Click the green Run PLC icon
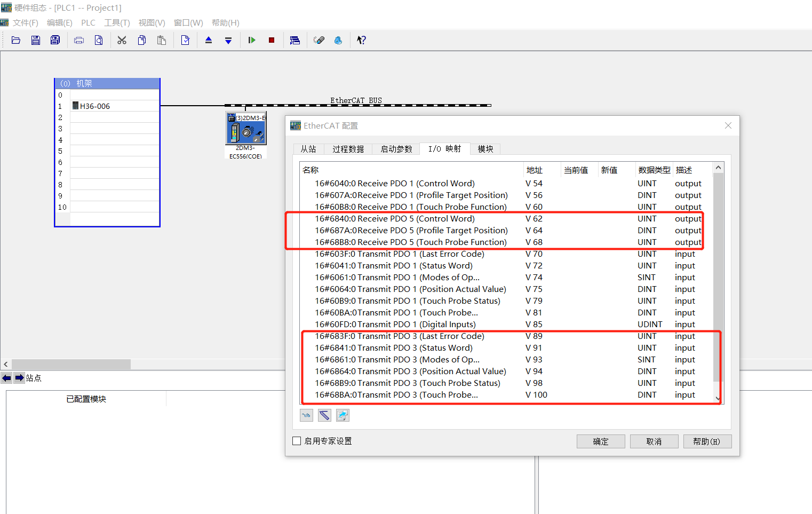 [252, 40]
